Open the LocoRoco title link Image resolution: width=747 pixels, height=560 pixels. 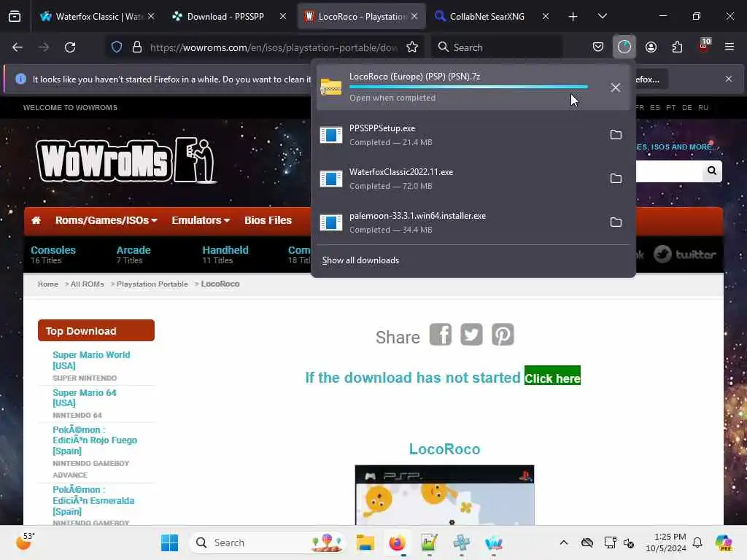tap(444, 449)
